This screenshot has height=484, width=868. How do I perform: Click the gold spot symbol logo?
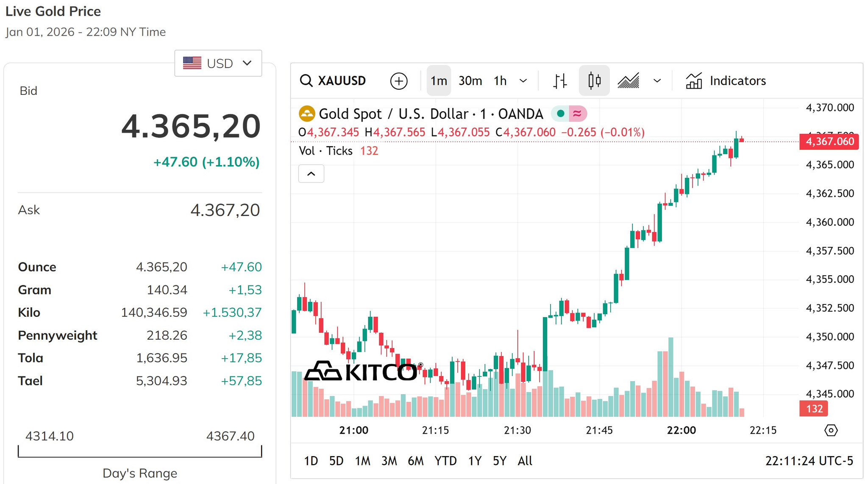(307, 113)
